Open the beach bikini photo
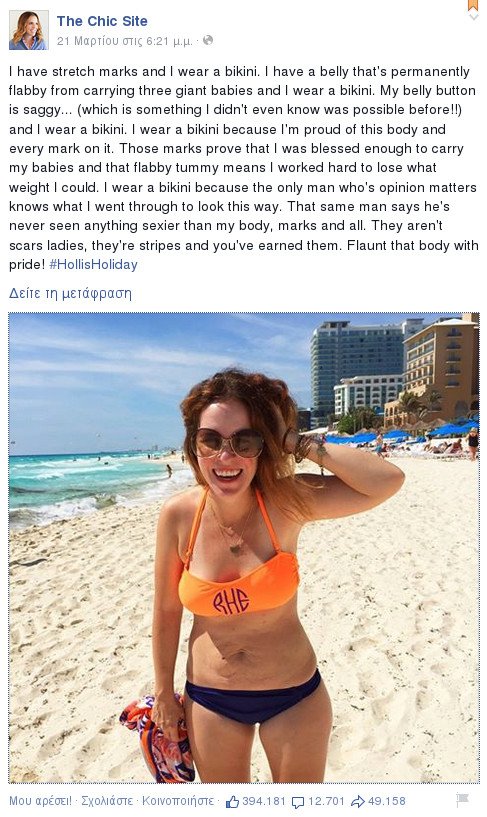 (244, 548)
